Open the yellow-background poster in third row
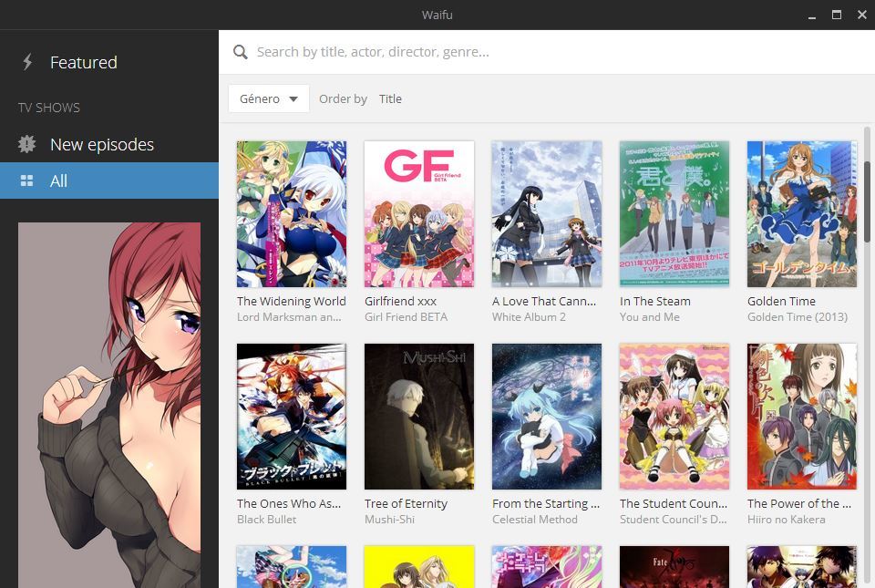Screen dimensions: 875x588 [419, 567]
